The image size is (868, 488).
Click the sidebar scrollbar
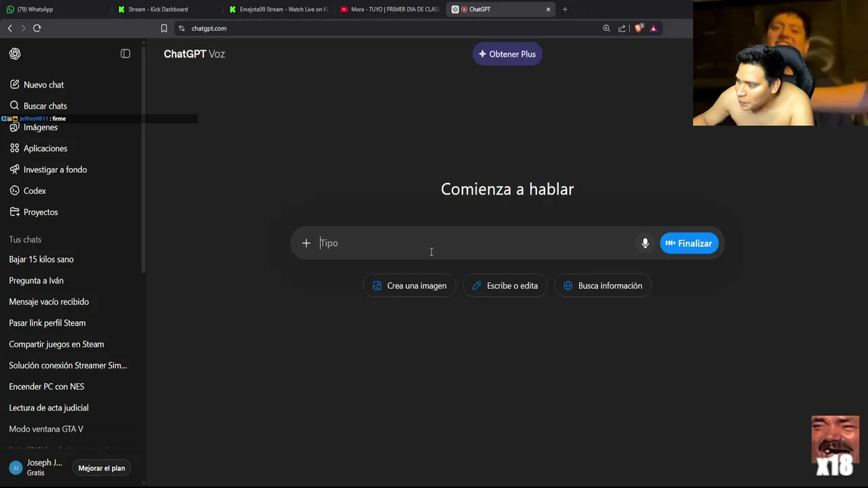click(x=143, y=159)
